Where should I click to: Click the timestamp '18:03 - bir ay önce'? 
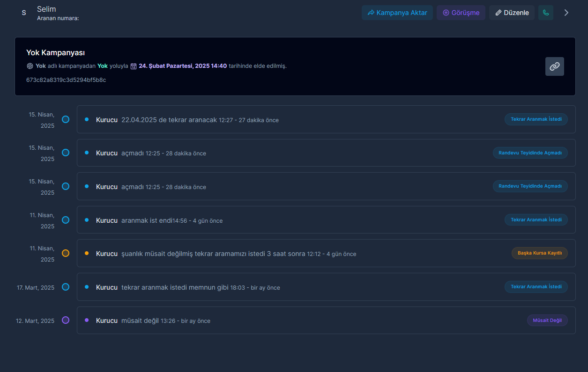click(x=255, y=288)
